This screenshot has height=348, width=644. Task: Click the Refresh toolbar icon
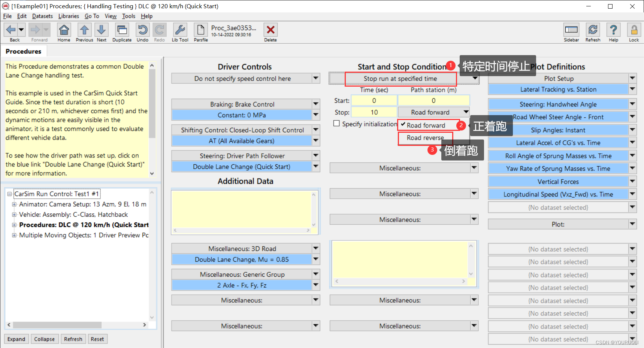coord(593,30)
